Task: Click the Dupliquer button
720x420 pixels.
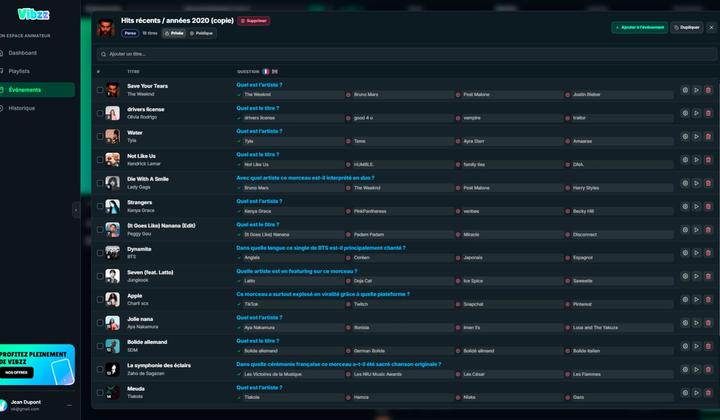Action: point(686,28)
